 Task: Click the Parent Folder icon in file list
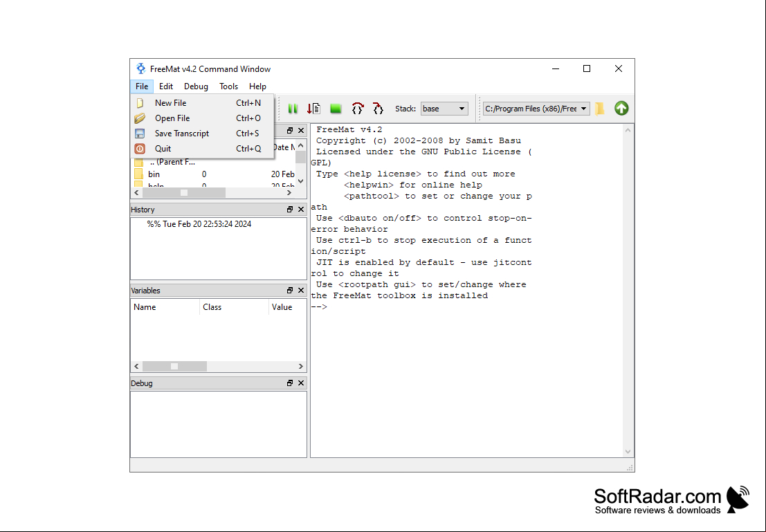(x=139, y=162)
